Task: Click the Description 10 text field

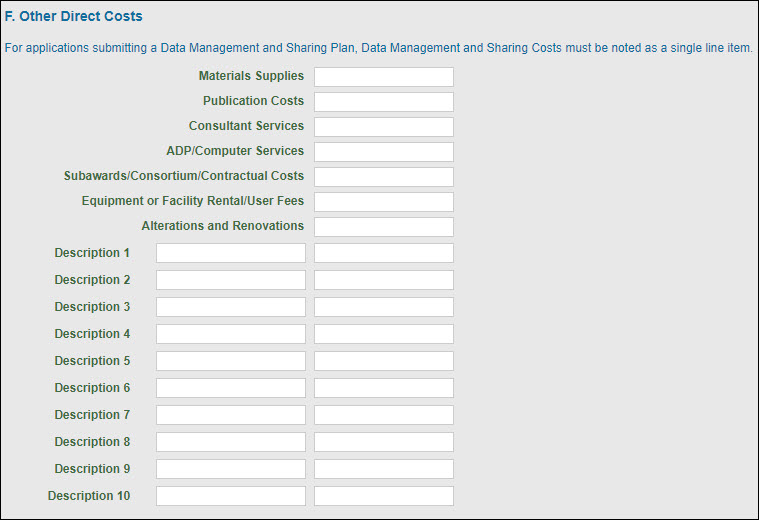Action: [230, 496]
